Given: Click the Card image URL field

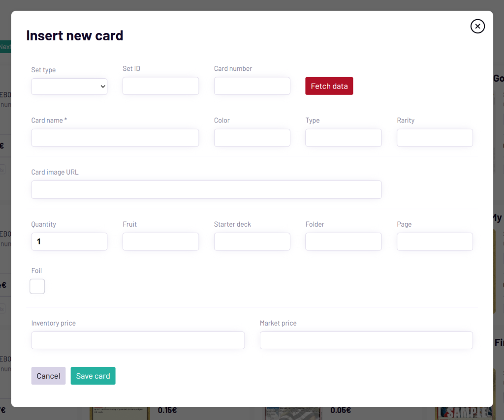Looking at the screenshot, I should point(206,189).
